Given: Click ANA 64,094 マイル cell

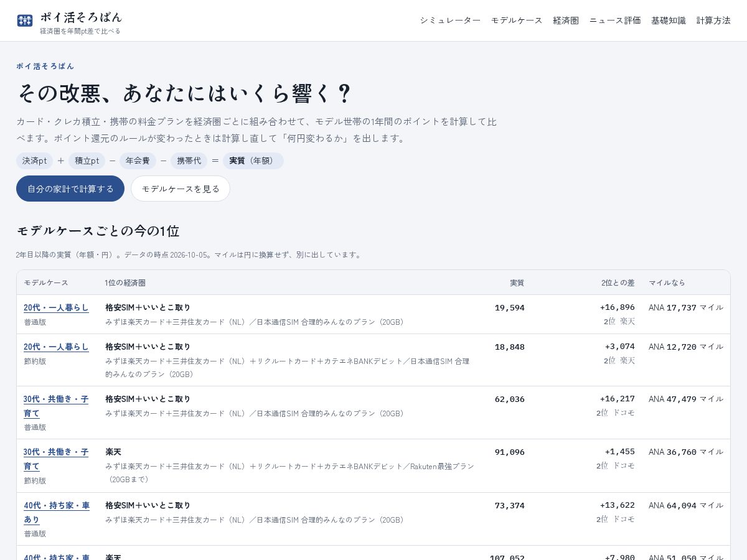Looking at the screenshot, I should tap(686, 505).
